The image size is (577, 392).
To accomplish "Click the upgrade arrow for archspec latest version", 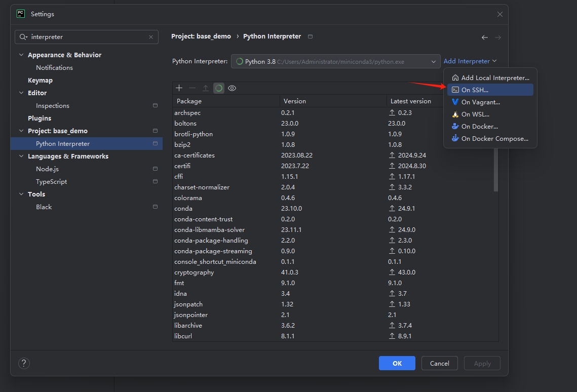I will (392, 112).
